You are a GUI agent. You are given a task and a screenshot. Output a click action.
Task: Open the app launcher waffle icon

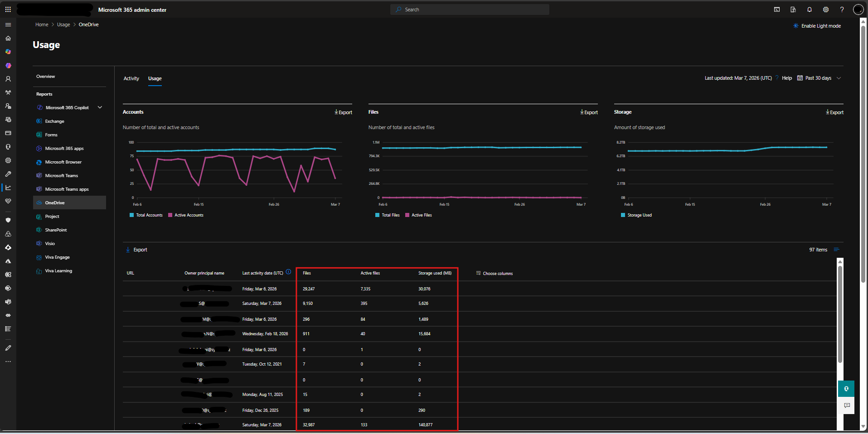[8, 10]
